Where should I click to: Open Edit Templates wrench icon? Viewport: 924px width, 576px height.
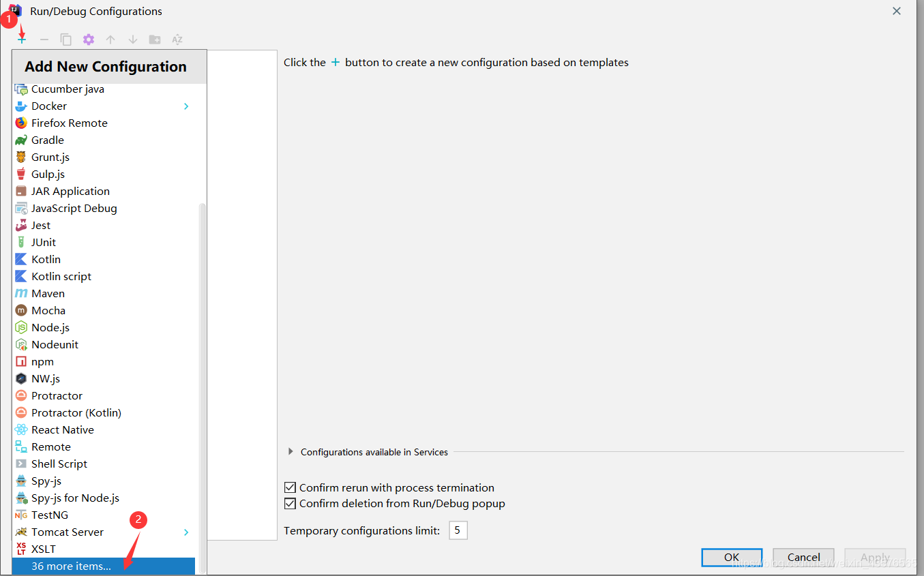pos(89,40)
